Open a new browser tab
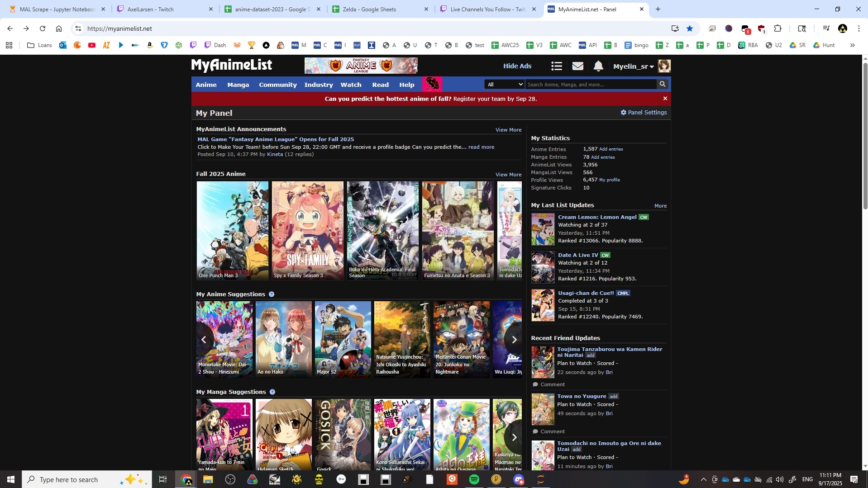Image resolution: width=868 pixels, height=488 pixels. click(x=658, y=9)
